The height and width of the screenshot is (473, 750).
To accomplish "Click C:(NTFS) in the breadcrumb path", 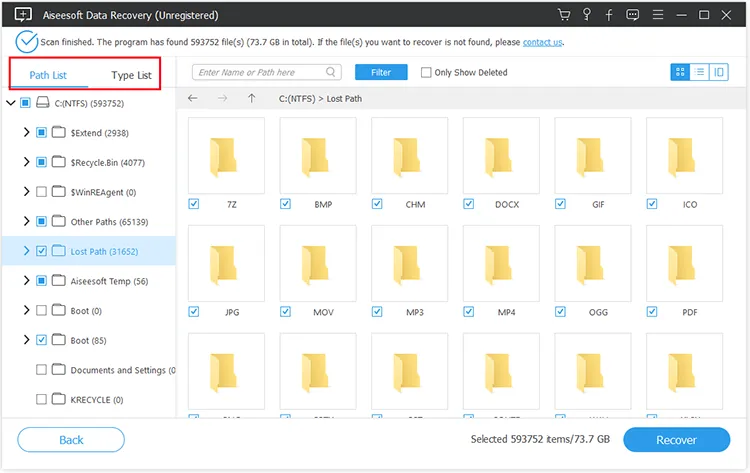I will pos(297,99).
